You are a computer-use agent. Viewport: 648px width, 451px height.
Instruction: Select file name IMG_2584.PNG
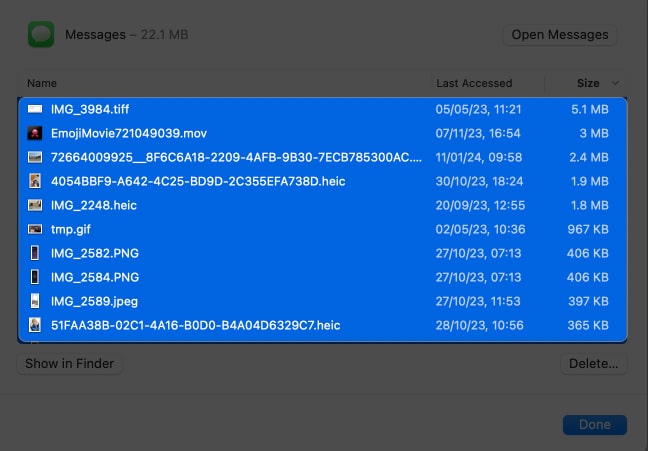(x=95, y=277)
